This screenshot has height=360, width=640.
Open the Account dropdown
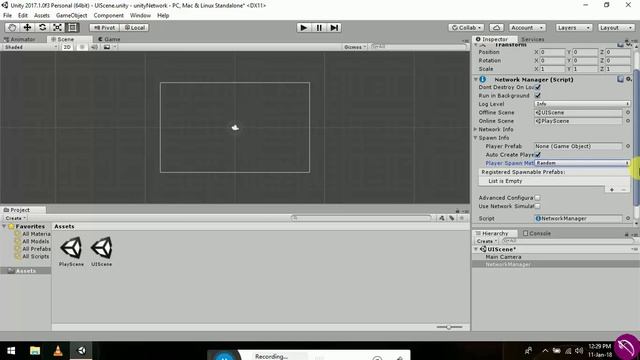[x=527, y=27]
